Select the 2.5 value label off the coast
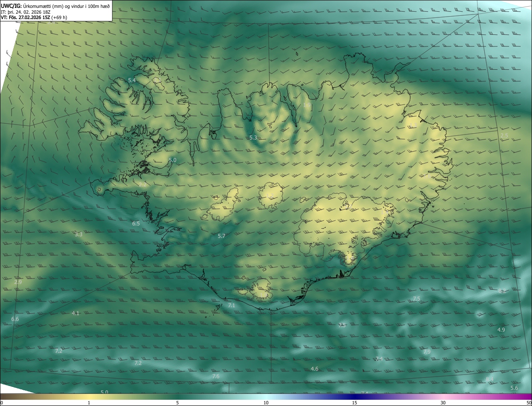 pyautogui.click(x=504, y=136)
